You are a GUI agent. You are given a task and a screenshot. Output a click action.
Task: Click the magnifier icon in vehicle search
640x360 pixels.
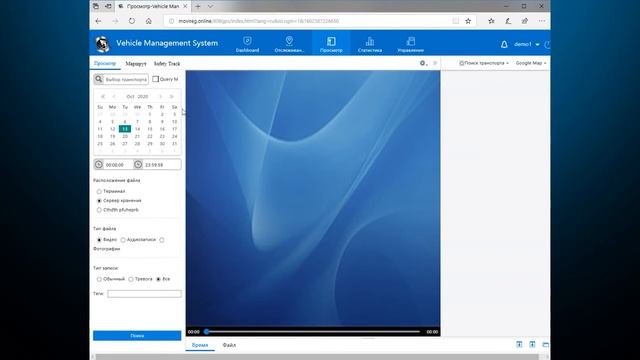99,79
